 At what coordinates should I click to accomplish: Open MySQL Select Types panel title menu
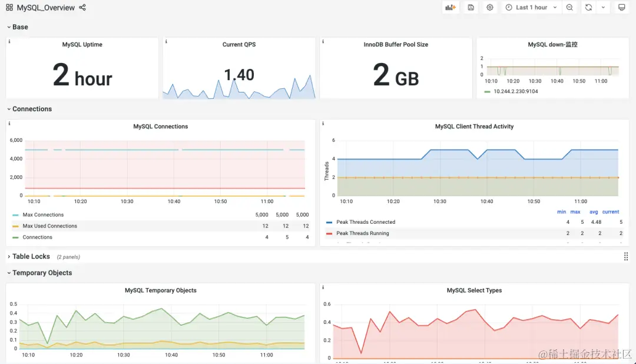pos(474,290)
